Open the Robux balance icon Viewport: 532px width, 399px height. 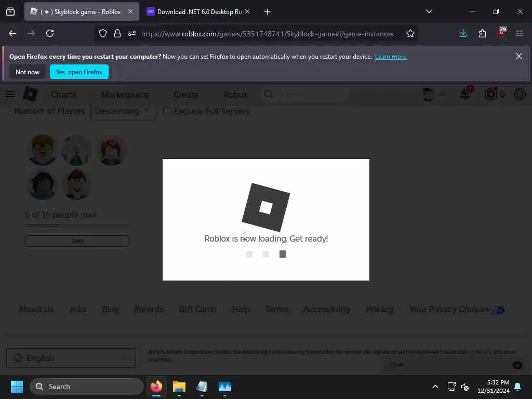coord(490,94)
